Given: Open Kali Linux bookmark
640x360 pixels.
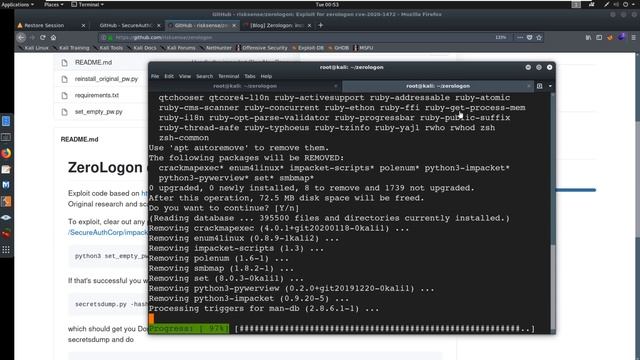Looking at the screenshot, I should pyautogui.click(x=33, y=48).
